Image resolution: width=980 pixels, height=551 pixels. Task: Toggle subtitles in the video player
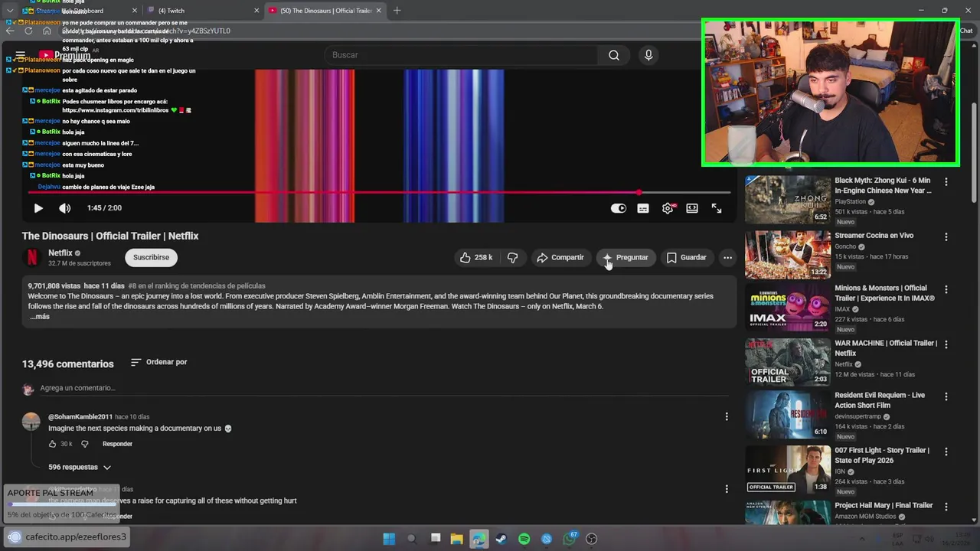pos(643,208)
